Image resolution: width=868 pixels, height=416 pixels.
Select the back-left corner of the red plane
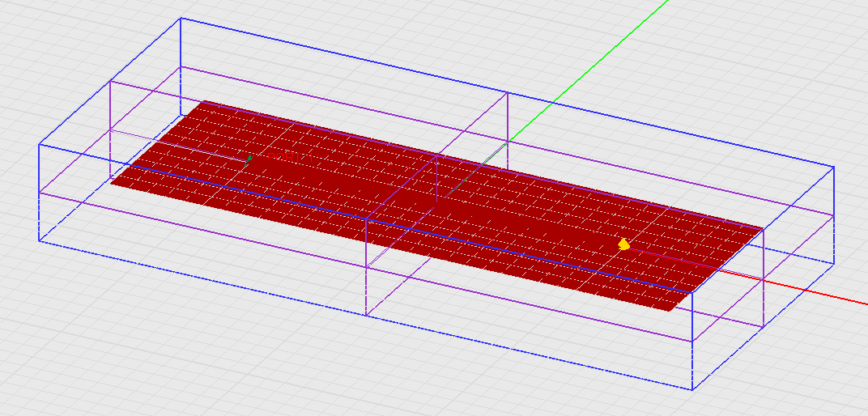204,101
